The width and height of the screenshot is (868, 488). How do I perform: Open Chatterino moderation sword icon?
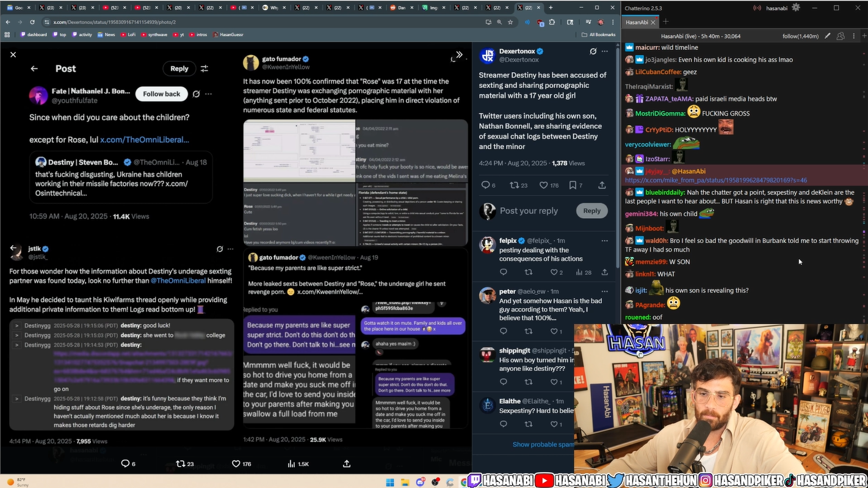pos(828,36)
